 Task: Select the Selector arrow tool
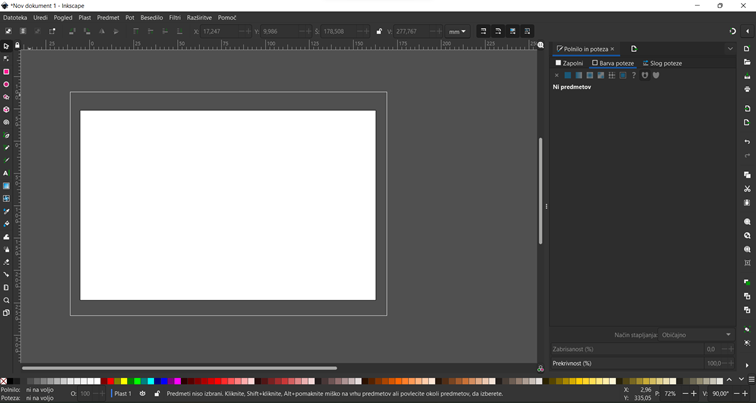(x=6, y=46)
